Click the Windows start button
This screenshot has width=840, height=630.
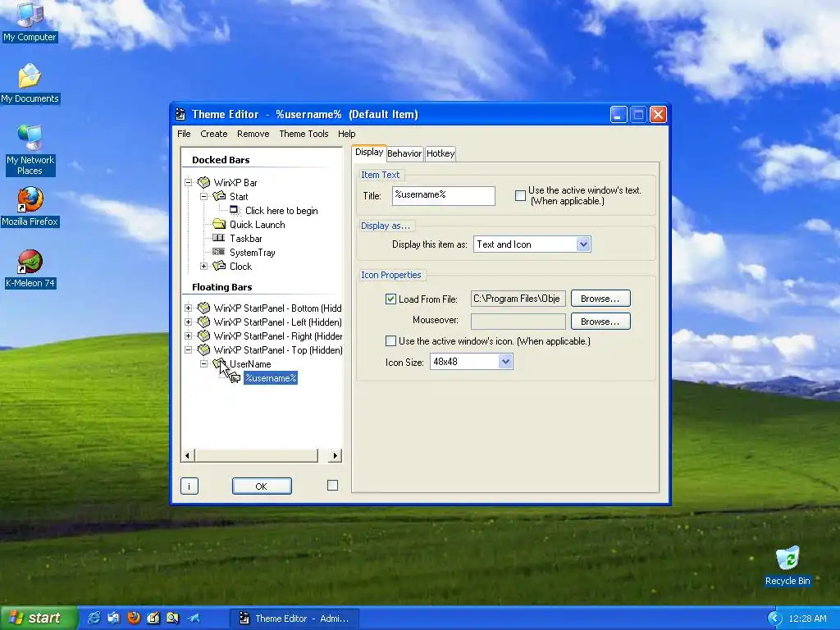(39, 619)
